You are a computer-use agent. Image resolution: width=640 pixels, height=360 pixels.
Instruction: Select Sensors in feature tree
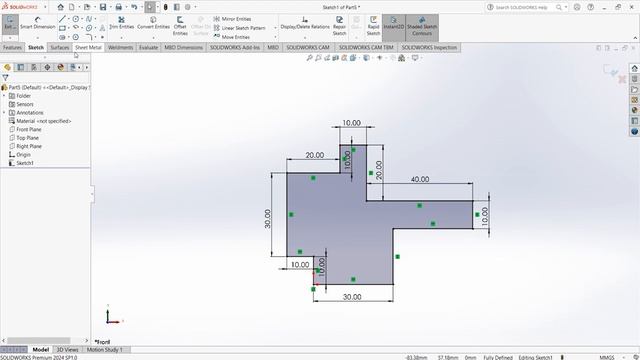[x=21, y=104]
